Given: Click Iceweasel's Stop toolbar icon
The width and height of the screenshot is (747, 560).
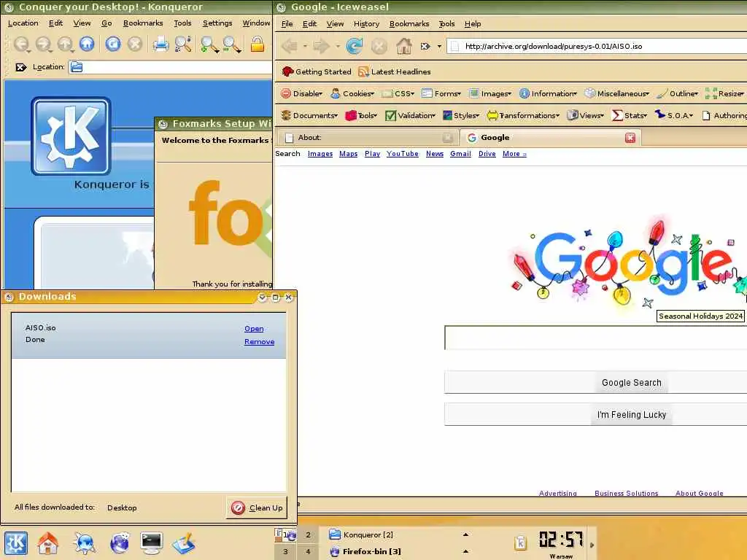Looking at the screenshot, I should (x=379, y=46).
